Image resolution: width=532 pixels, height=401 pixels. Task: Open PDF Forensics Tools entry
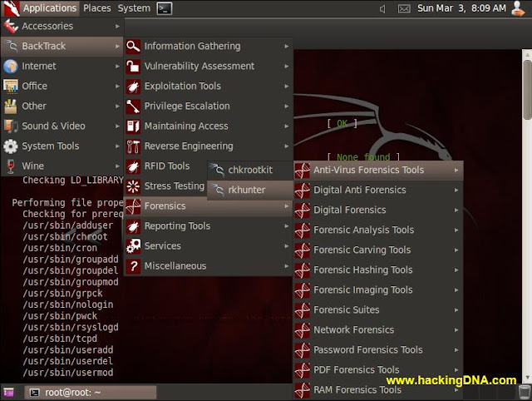point(378,370)
